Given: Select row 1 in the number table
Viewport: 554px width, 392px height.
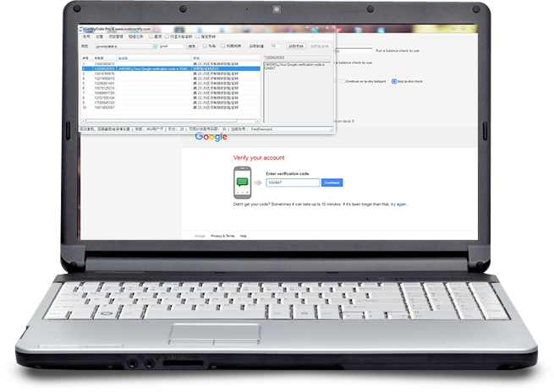Looking at the screenshot, I should (x=171, y=64).
